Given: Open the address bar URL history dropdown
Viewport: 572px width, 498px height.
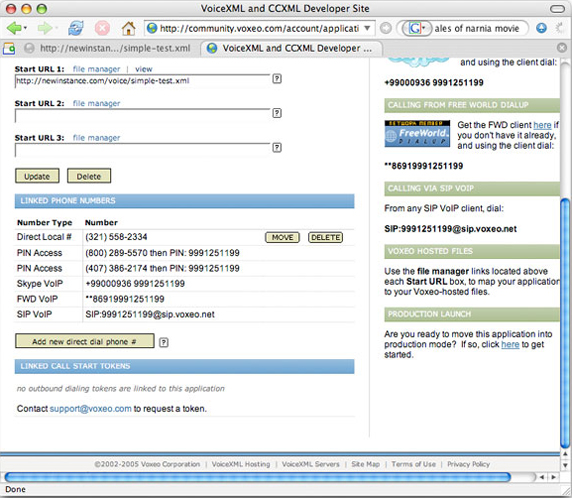Looking at the screenshot, I should pyautogui.click(x=367, y=28).
